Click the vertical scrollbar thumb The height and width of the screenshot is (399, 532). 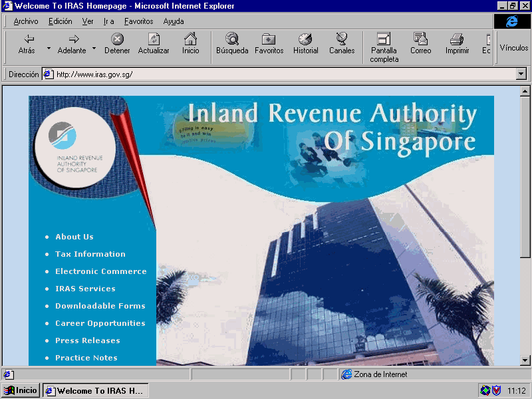coord(525,176)
